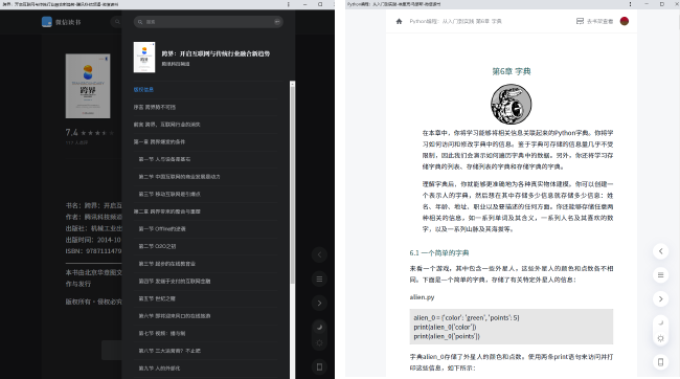Open the 第二节 O2O section entry
Viewport: 680px width, 379px height.
click(157, 246)
